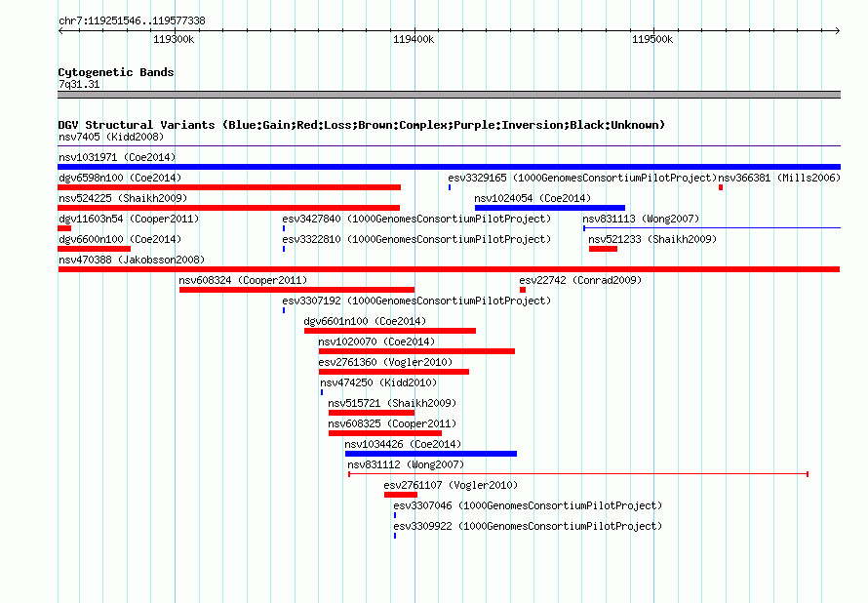Screen dimensions: 868x603
Task: Click the nsv366381 (Mills2006) label
Action: pos(779,178)
